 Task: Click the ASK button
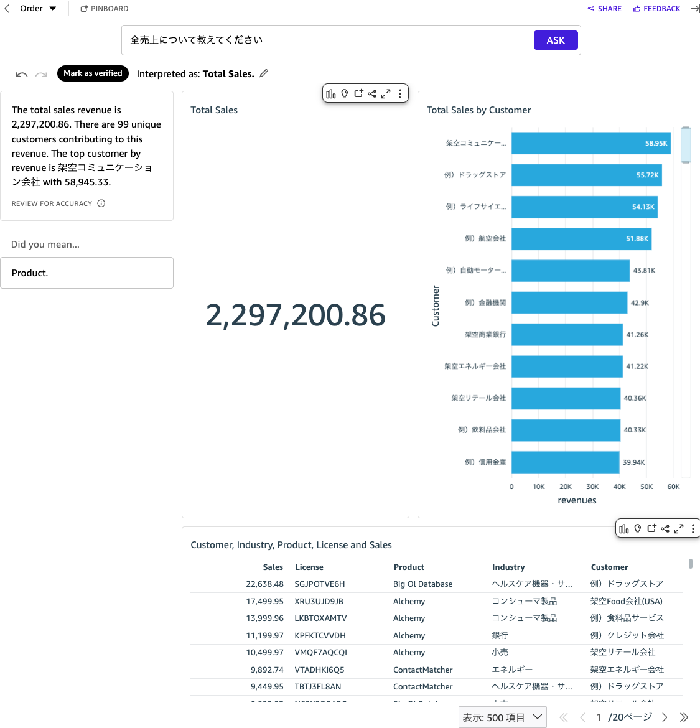point(555,39)
